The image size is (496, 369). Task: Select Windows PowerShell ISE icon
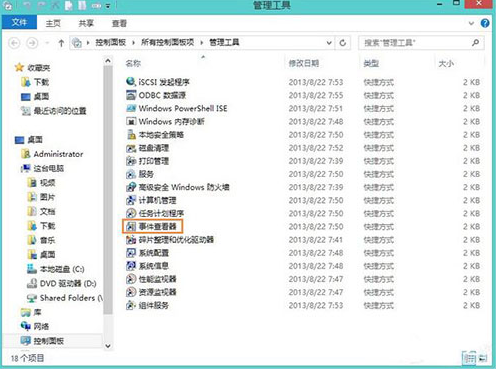(131, 108)
